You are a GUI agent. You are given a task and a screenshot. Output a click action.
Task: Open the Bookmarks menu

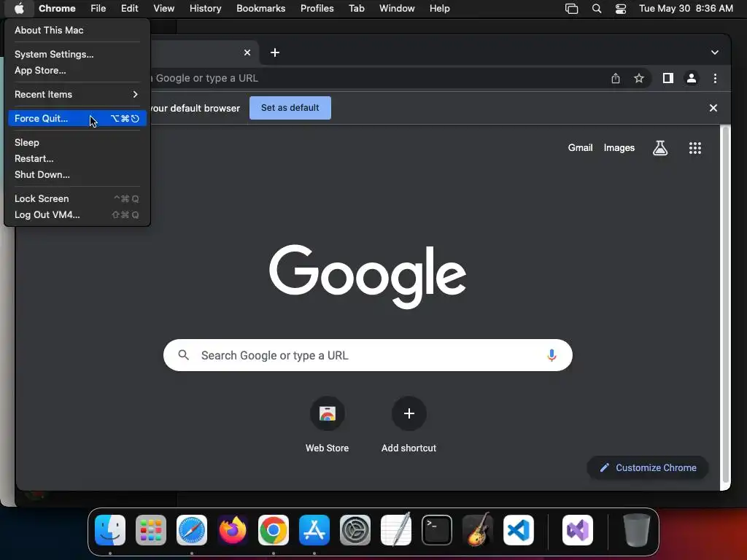tap(261, 9)
